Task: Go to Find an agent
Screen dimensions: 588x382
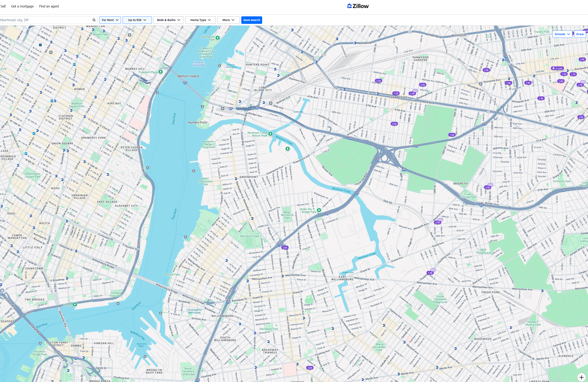Action: (49, 6)
